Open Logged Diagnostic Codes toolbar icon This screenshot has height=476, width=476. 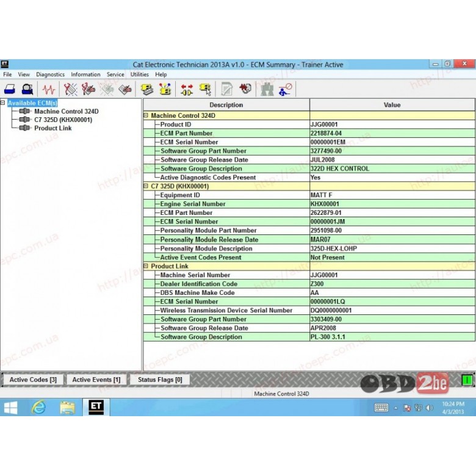tap(88, 89)
